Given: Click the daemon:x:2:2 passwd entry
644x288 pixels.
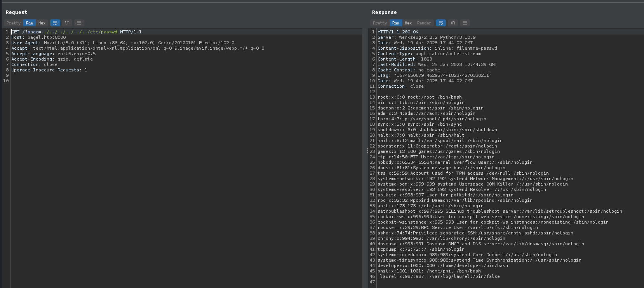Looking at the screenshot, I should click(430, 108).
